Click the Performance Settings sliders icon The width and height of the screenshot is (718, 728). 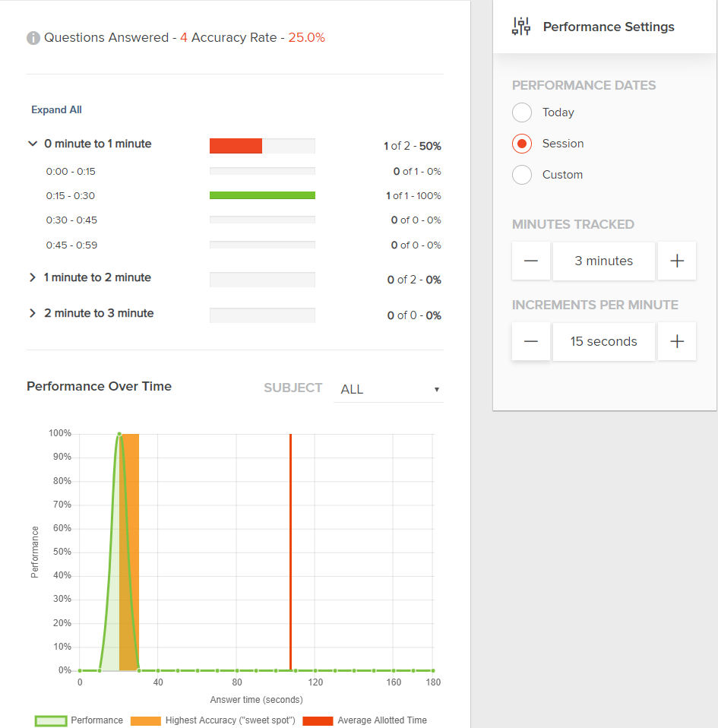click(x=521, y=27)
